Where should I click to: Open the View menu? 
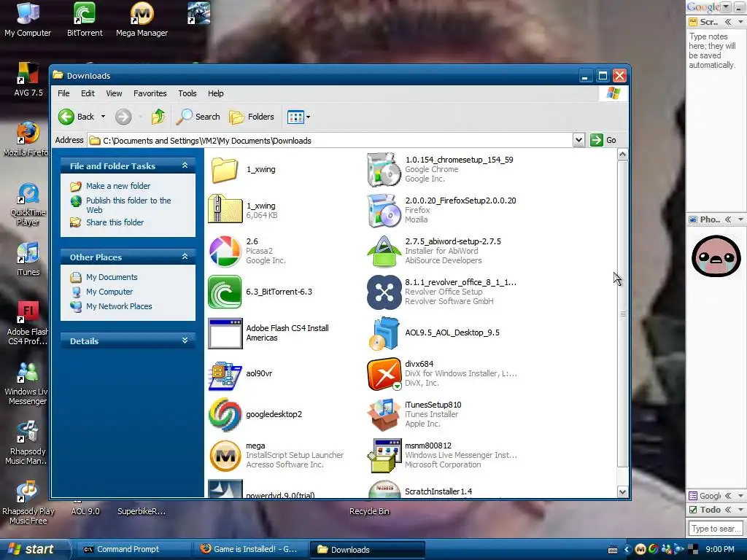tap(114, 93)
